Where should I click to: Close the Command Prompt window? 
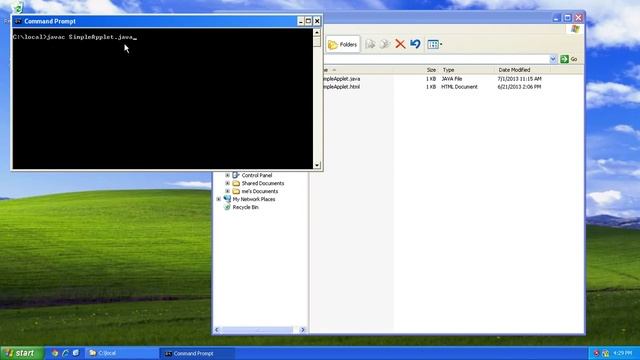[317, 21]
